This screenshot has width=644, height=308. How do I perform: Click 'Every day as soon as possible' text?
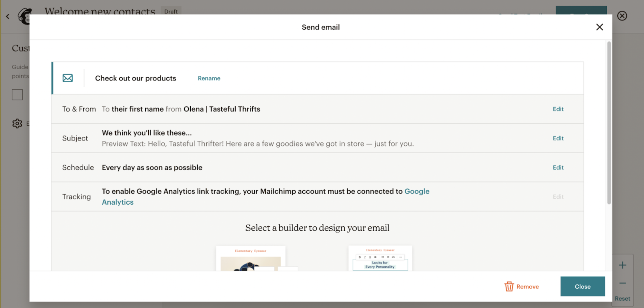tap(152, 167)
